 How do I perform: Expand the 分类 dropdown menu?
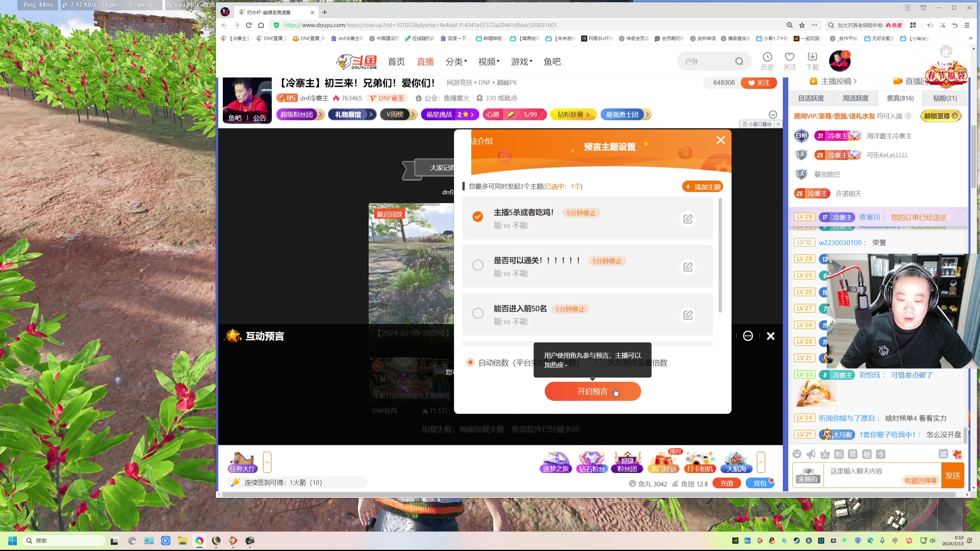(456, 62)
